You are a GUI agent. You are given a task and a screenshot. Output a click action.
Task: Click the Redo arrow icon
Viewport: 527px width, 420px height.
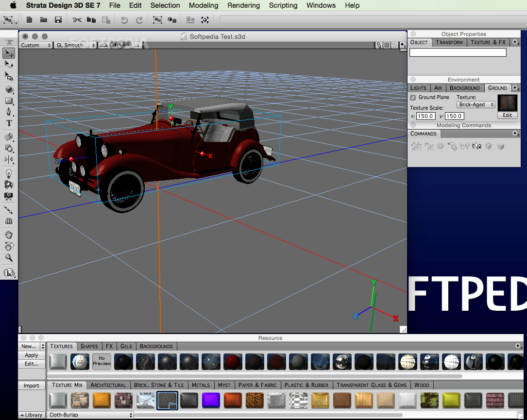[139, 20]
